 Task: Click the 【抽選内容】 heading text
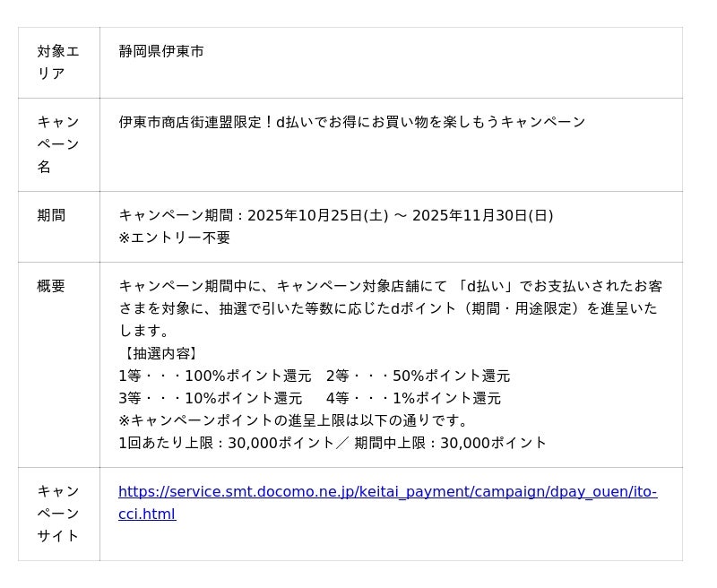pyautogui.click(x=160, y=353)
